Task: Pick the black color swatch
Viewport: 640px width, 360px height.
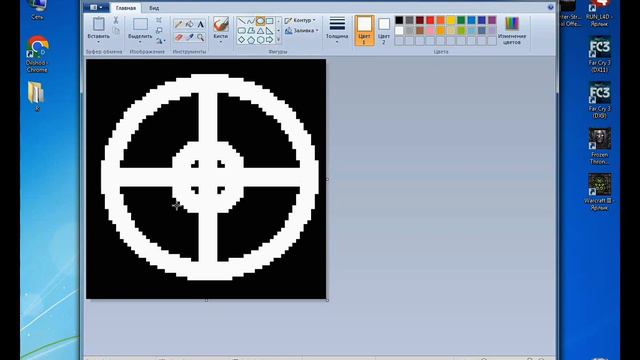Action: click(x=399, y=20)
